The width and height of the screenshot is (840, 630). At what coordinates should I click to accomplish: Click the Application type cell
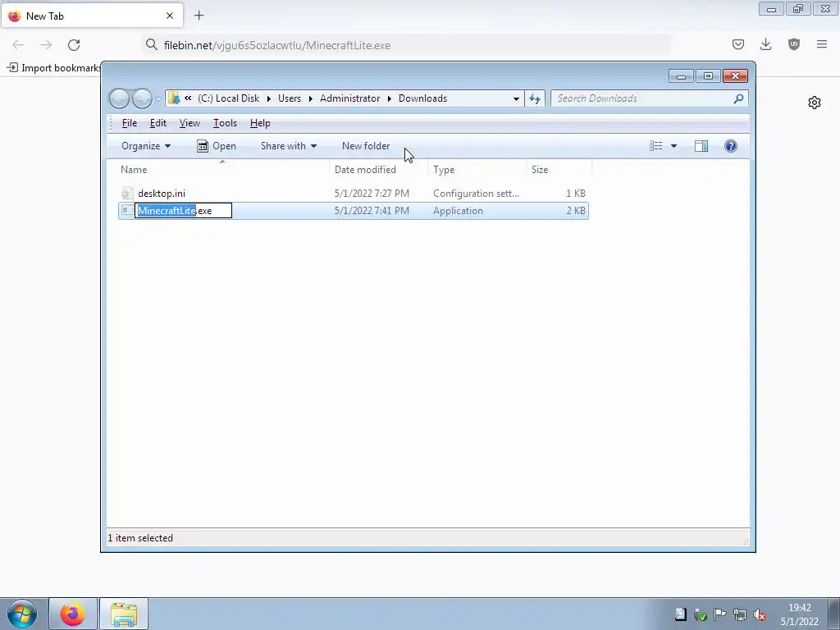[x=458, y=211]
